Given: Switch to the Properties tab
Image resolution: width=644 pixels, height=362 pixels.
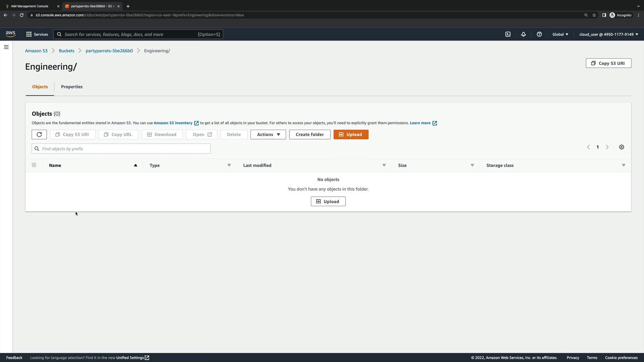Looking at the screenshot, I should point(72,87).
